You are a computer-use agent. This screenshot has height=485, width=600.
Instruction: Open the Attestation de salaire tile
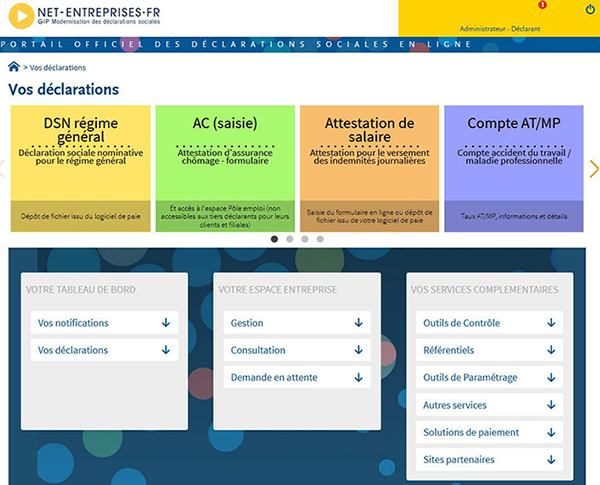tap(369, 168)
